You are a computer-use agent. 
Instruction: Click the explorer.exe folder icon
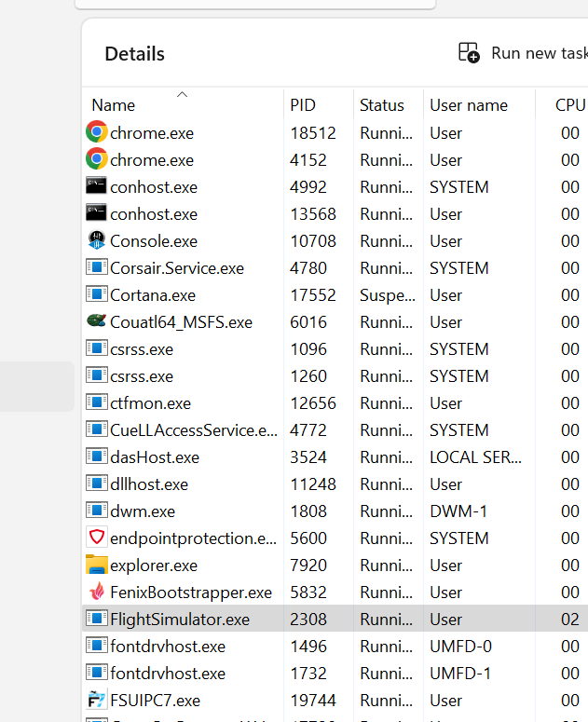click(x=96, y=565)
